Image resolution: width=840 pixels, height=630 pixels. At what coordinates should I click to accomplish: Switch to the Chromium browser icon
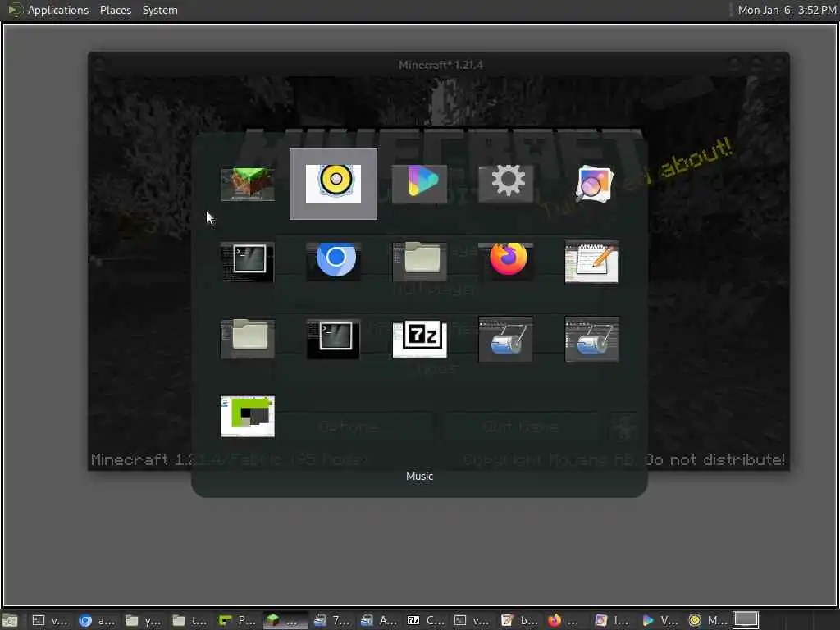click(333, 262)
